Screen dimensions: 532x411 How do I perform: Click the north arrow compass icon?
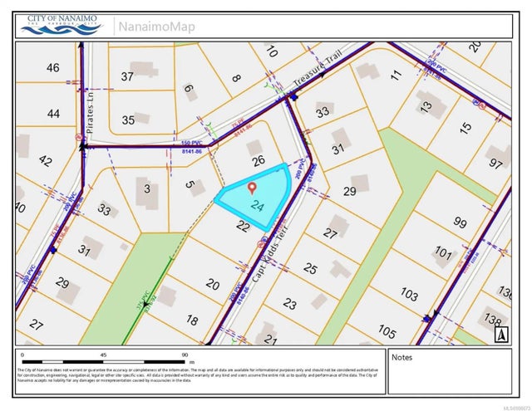click(x=500, y=334)
